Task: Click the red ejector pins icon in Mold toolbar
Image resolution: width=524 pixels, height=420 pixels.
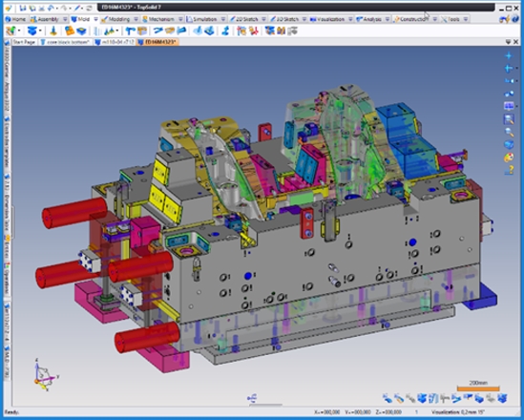Action: click(254, 31)
